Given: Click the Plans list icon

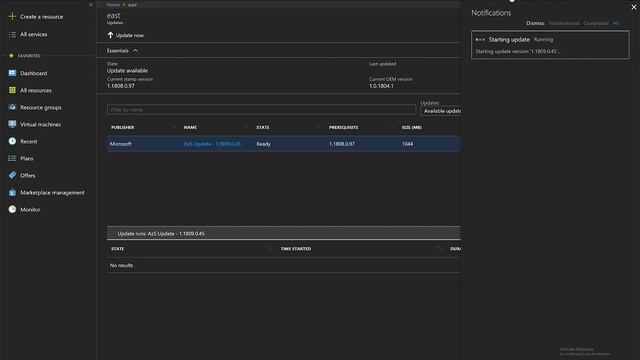Looking at the screenshot, I should point(12,158).
